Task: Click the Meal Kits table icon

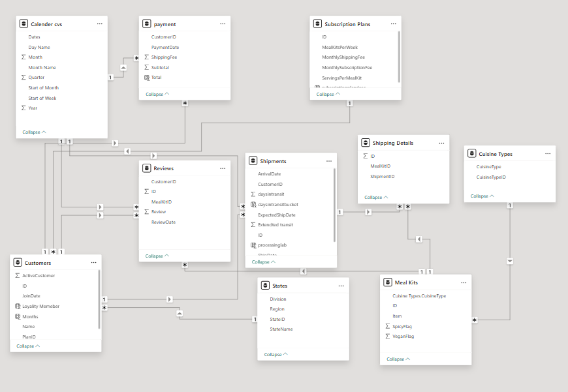Action: pos(388,282)
